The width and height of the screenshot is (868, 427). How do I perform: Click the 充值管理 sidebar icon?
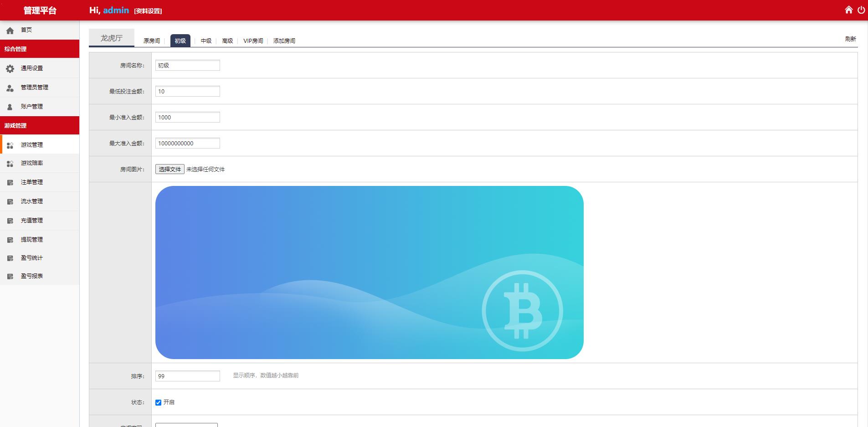coord(10,221)
